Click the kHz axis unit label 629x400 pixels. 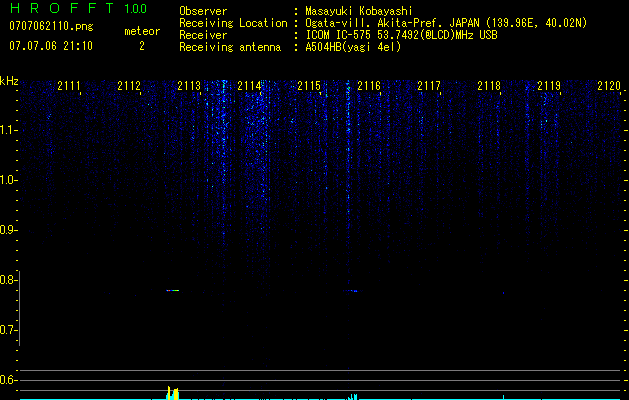tap(9, 81)
